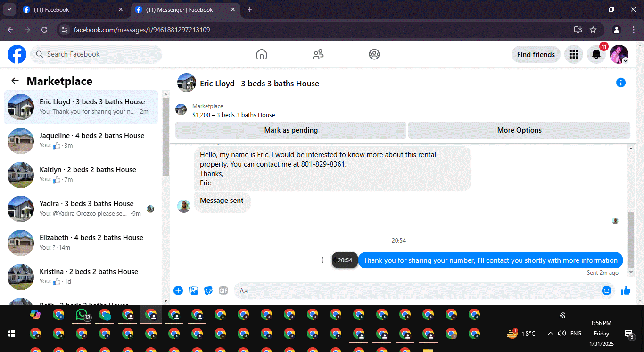The height and width of the screenshot is (352, 644).
Task: Show hidden system tray icons
Action: point(550,334)
